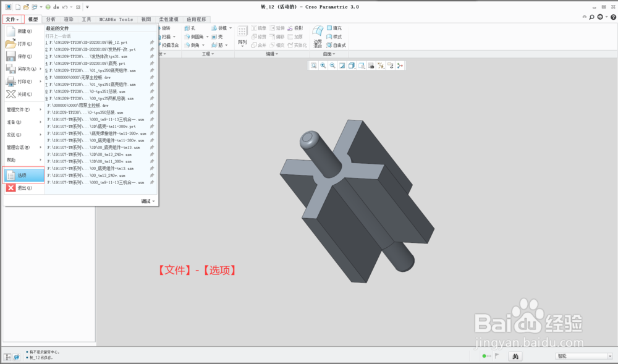Select the Shell (壳) tool
This screenshot has width=618, height=364.
tap(217, 36)
